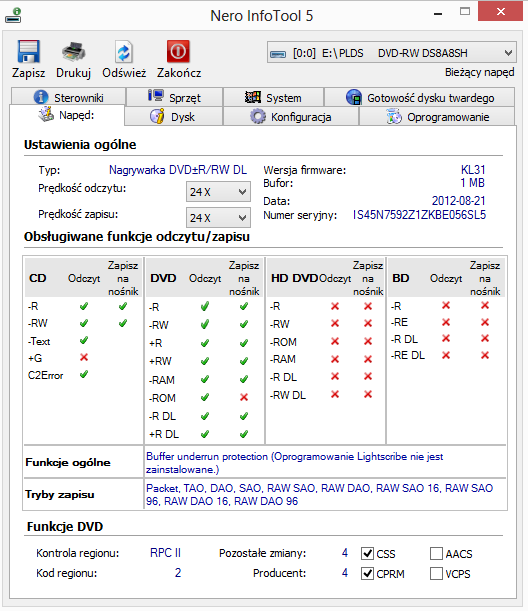Click the red X for CD +G read

[84, 357]
